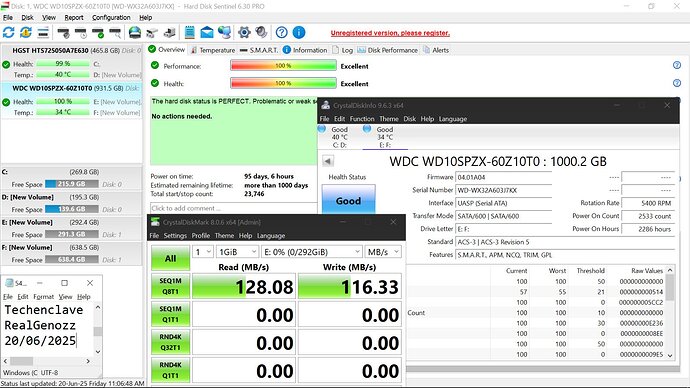The width and height of the screenshot is (690, 388).
Task: Click the back arrow button in CrystalDiskInfo
Action: pos(328,161)
